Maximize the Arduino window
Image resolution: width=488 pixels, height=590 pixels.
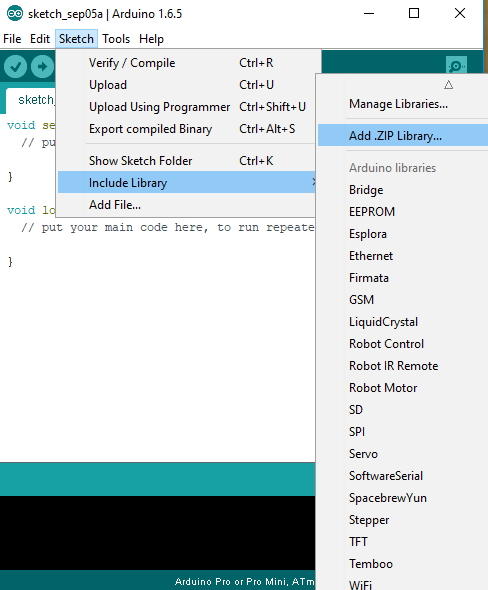[414, 14]
